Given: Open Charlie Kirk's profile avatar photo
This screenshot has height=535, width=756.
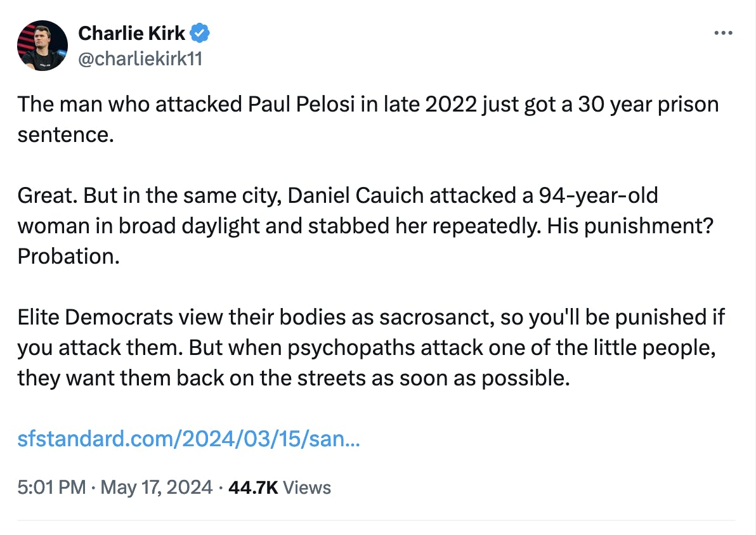Looking at the screenshot, I should coord(42,45).
